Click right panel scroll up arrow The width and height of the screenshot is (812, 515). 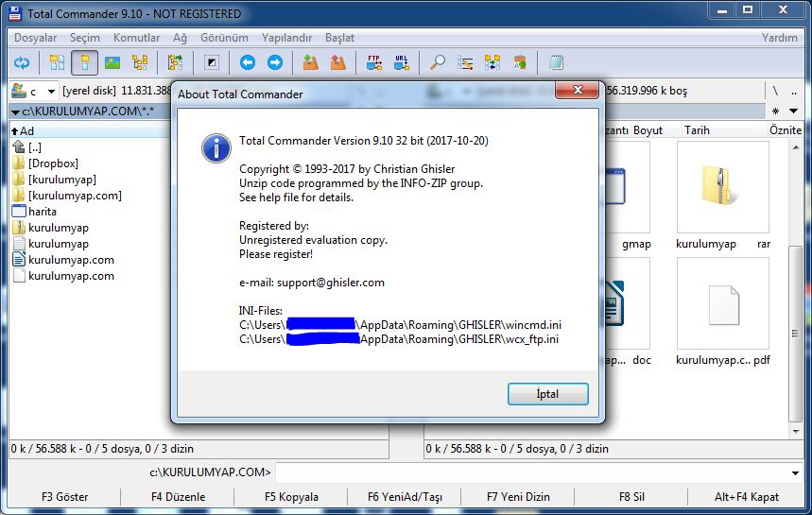(795, 148)
